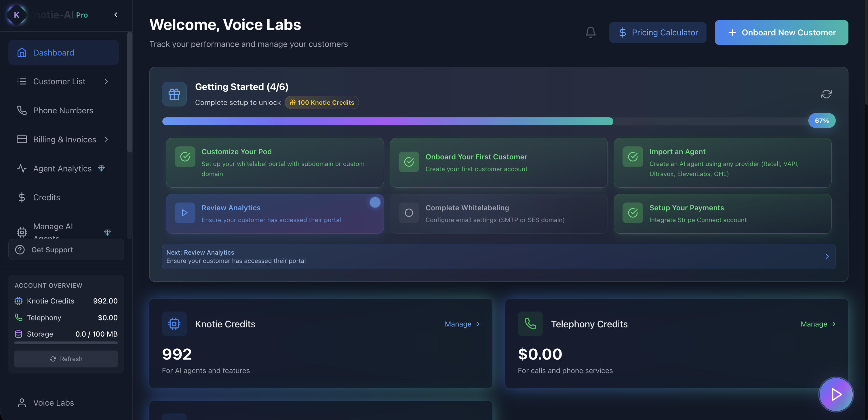This screenshot has width=868, height=420.
Task: Click the Setup Your Payments checkmark
Action: 633,213
